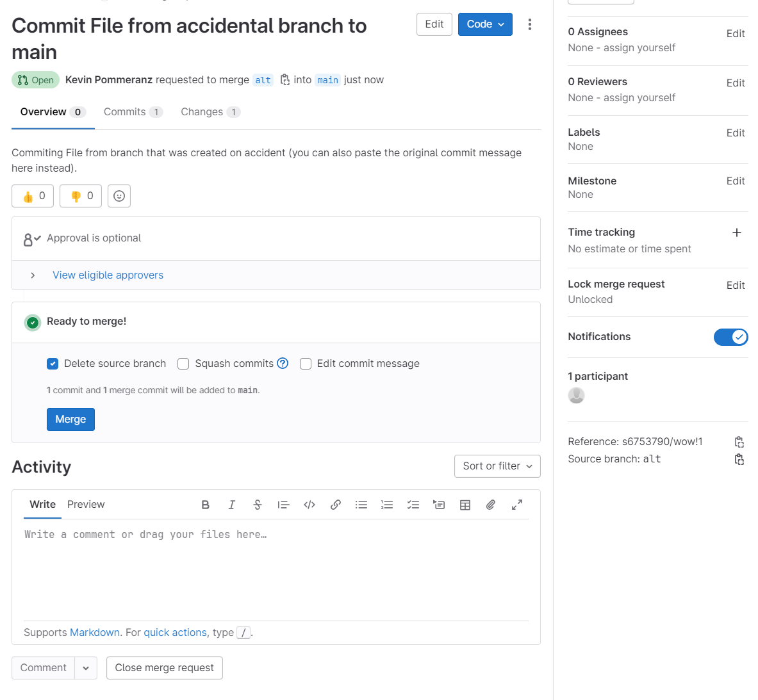The image size is (758, 700).
Task: Open Sort or filter dropdown
Action: tap(497, 466)
